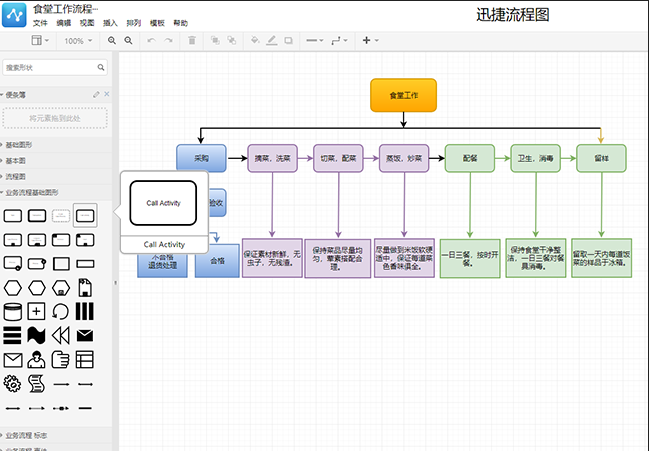Click the zoom out magnifier icon
The image size is (649, 451).
pyautogui.click(x=128, y=41)
